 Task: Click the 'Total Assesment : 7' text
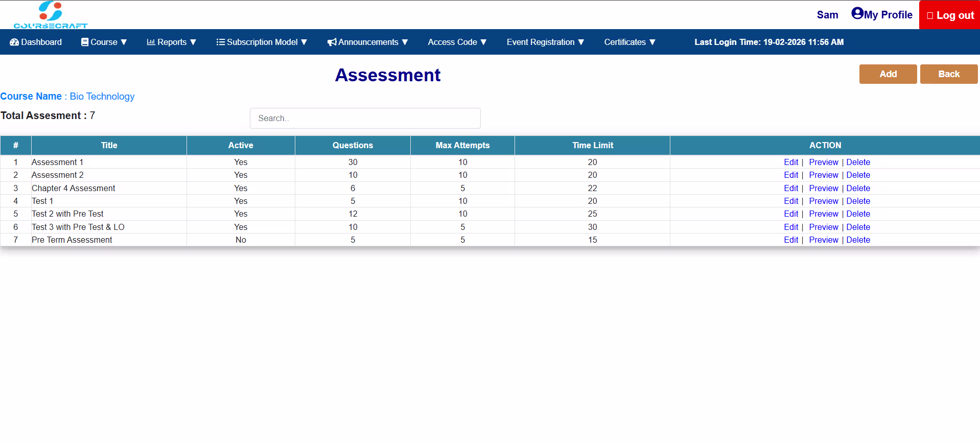(48, 115)
